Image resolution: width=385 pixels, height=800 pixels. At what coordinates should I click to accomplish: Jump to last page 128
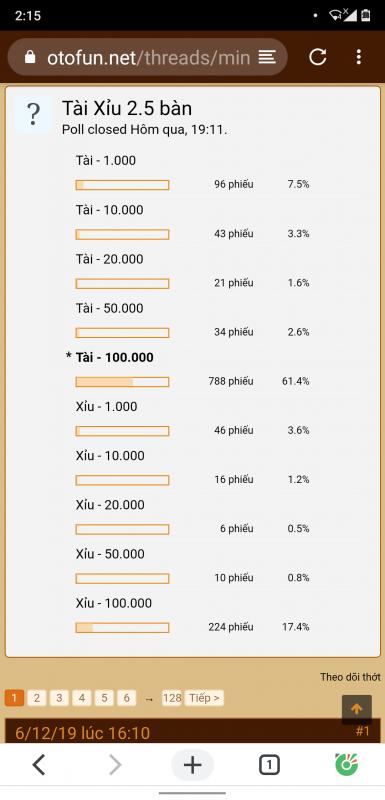point(172,698)
